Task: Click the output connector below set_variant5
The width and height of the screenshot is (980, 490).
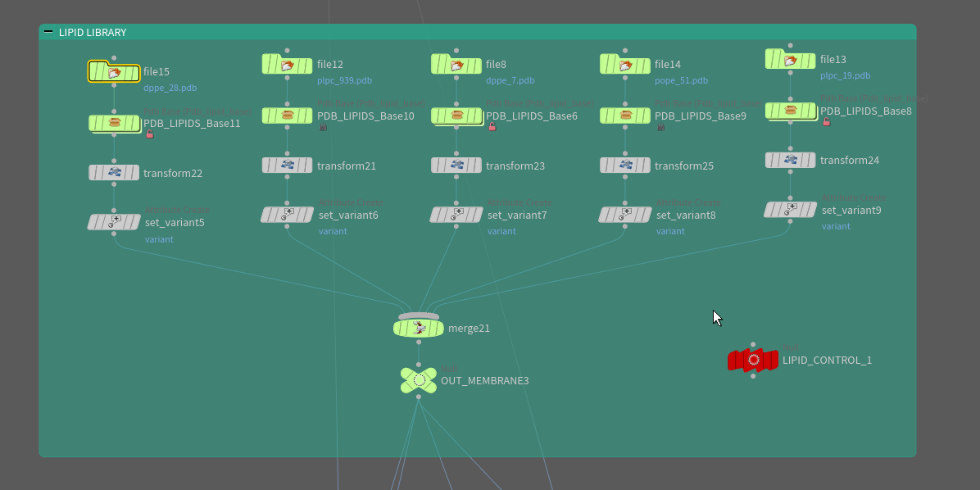Action: pos(114,234)
